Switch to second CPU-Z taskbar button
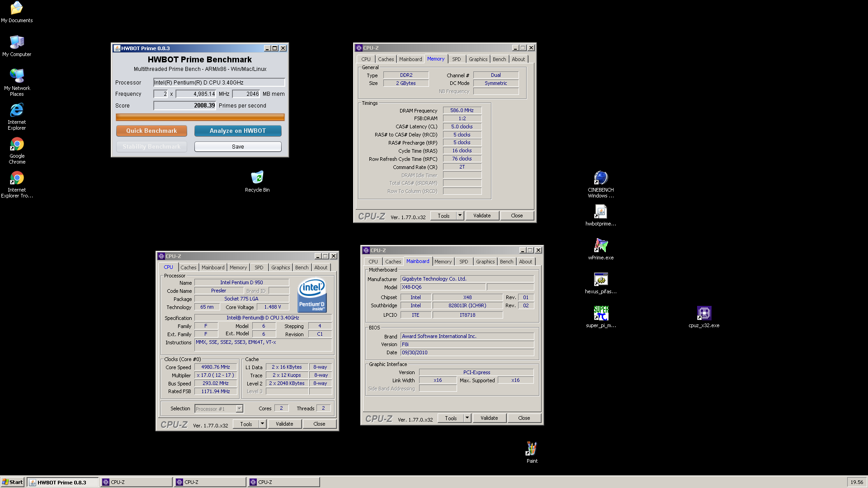This screenshot has height=488, width=868. (210, 482)
